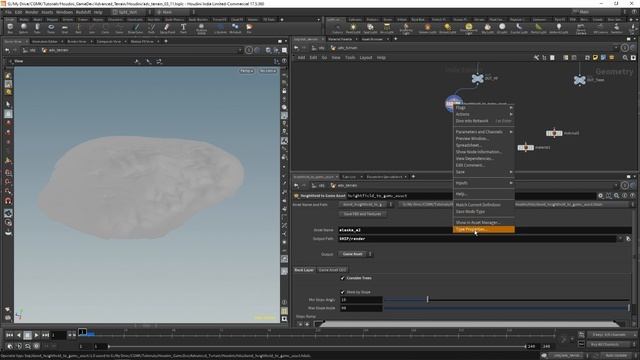Add a Point Light from the shelf
The height and width of the screenshot is (360, 640).
tap(353, 28)
